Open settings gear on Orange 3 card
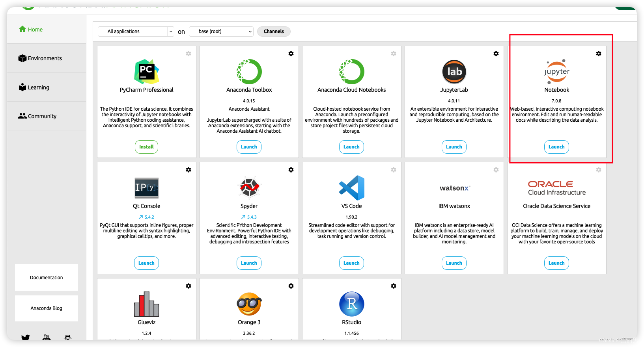The image size is (644, 347). point(291,286)
